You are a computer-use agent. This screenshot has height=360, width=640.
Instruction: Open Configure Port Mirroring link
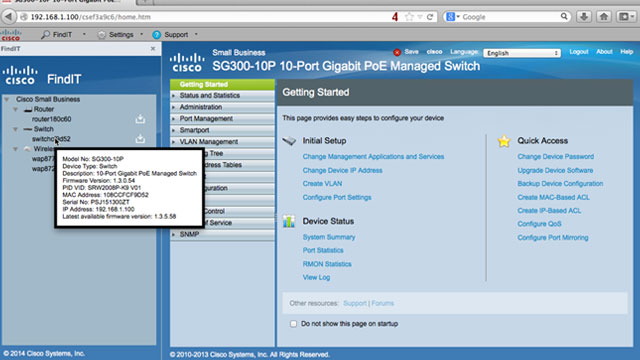[553, 238]
